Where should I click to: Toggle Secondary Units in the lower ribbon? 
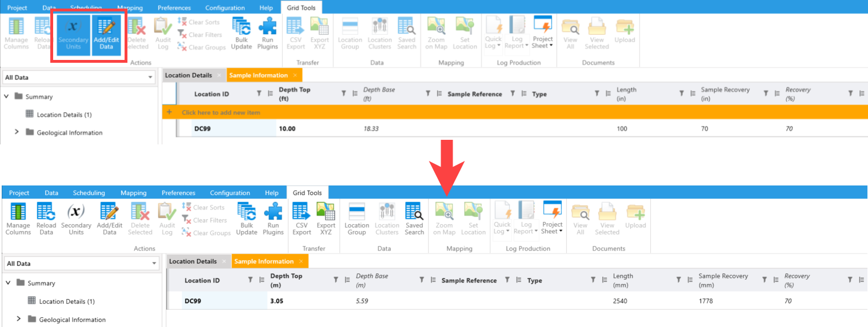76,219
